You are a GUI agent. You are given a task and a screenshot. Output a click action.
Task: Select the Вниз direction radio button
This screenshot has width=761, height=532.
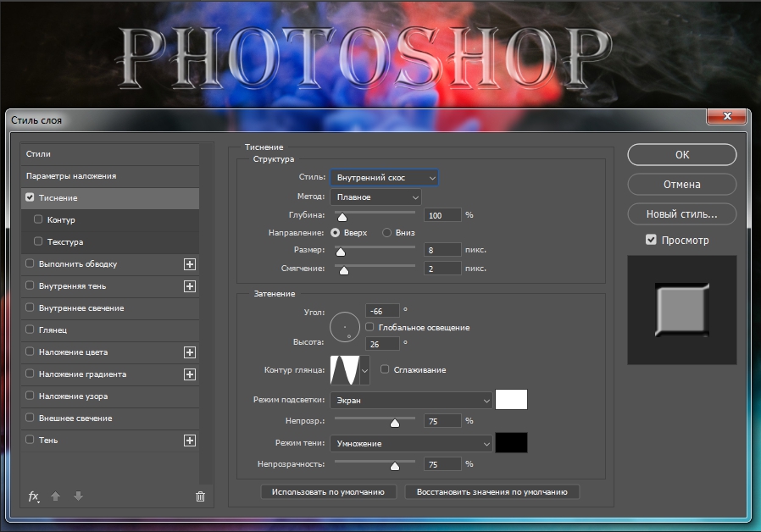[386, 233]
